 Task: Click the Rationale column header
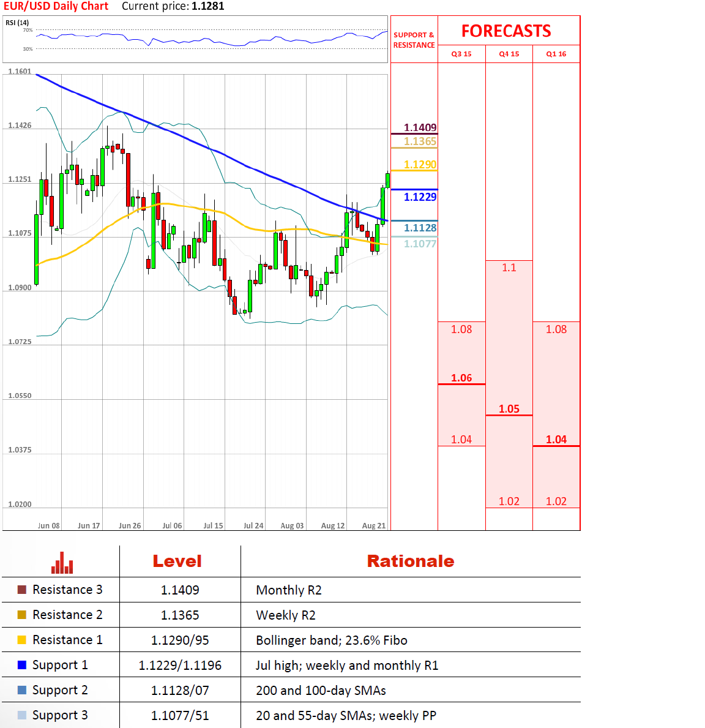[410, 561]
